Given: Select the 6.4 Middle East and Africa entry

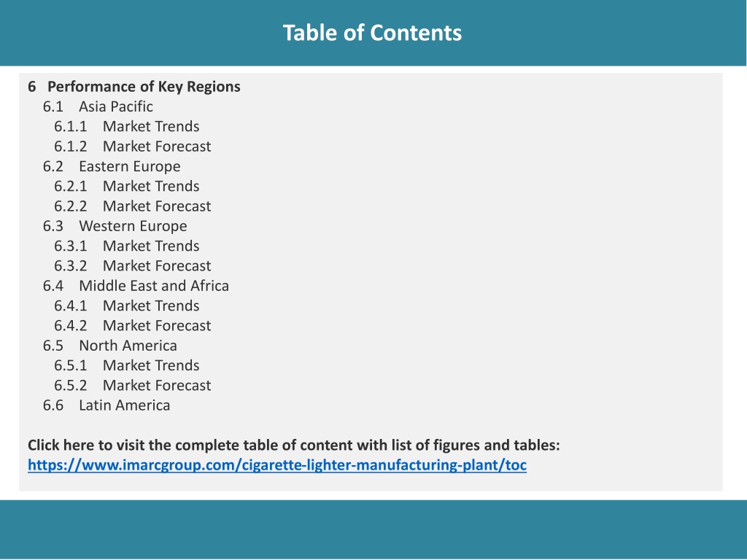Looking at the screenshot, I should pyautogui.click(x=136, y=286).
